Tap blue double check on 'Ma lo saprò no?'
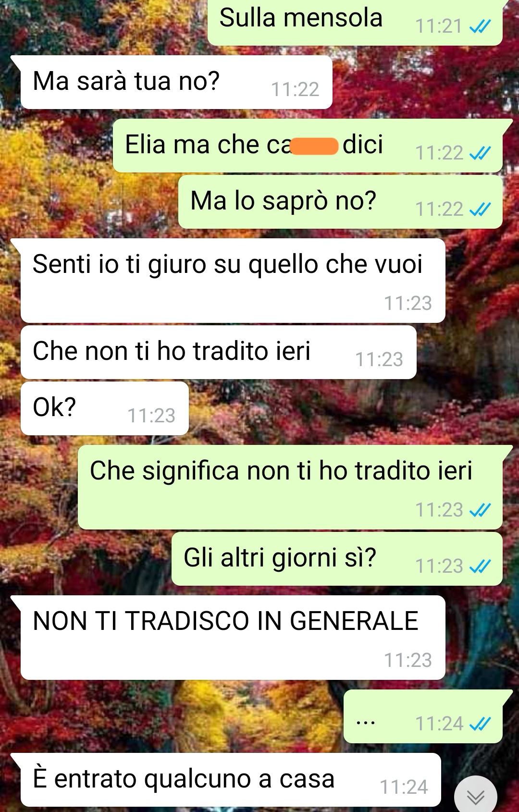The height and width of the screenshot is (812, 519). (x=480, y=209)
